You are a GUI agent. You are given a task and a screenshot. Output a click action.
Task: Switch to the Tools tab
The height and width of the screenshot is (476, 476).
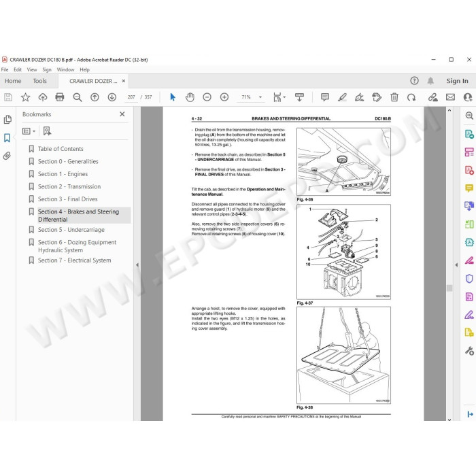point(39,81)
